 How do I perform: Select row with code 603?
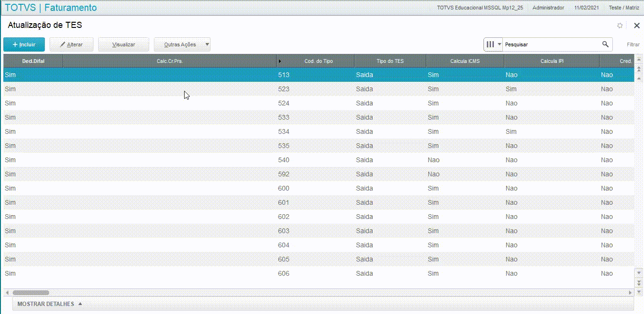[x=319, y=231]
